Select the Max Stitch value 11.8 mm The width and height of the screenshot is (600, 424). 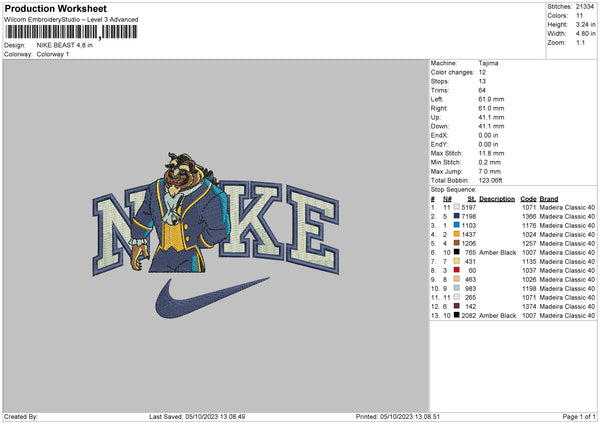click(491, 153)
